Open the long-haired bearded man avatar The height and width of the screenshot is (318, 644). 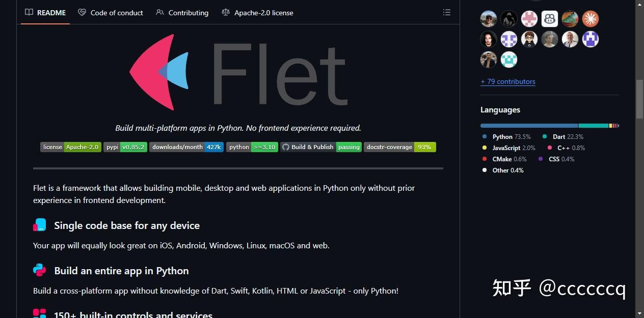coord(489,39)
